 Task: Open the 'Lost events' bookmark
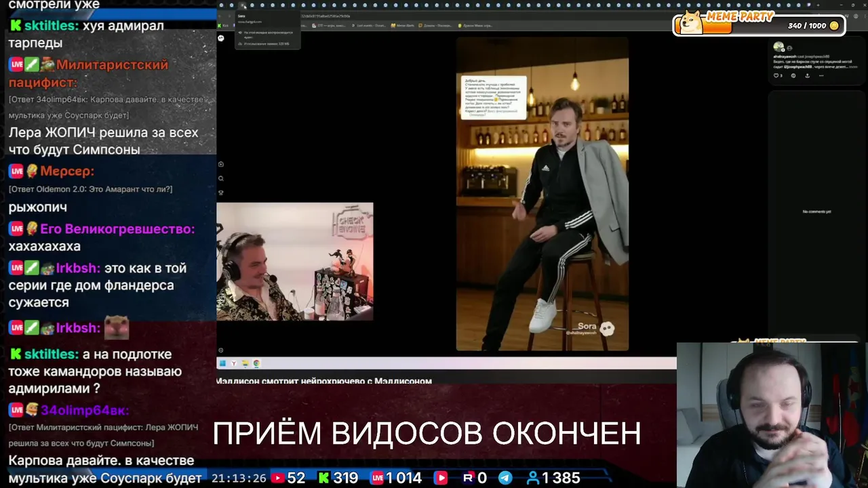point(369,26)
